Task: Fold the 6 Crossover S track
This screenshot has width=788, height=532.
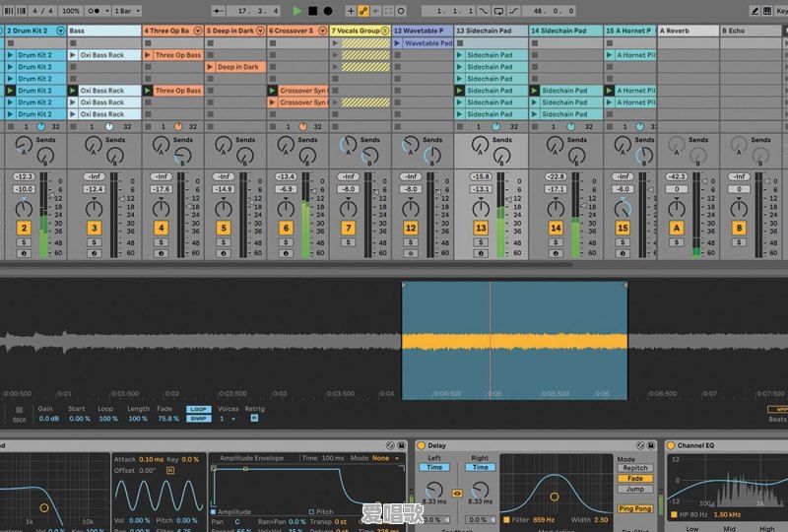Action: (x=323, y=31)
